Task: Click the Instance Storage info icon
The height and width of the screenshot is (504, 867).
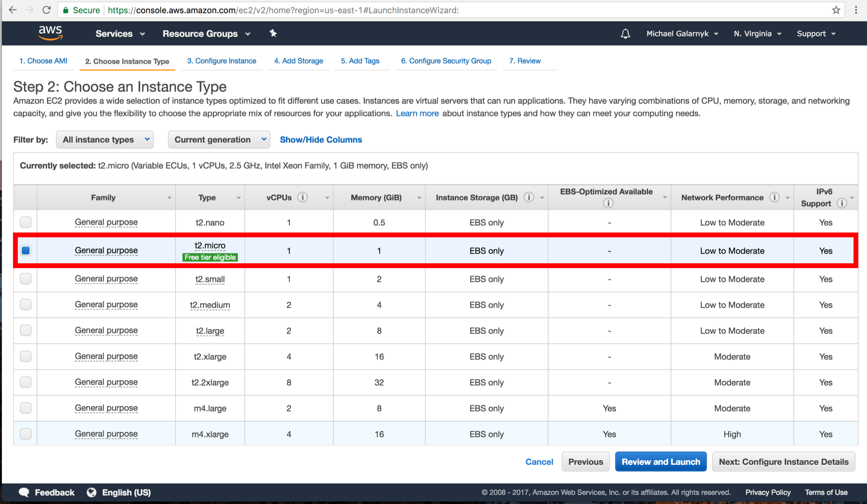Action: click(x=528, y=197)
